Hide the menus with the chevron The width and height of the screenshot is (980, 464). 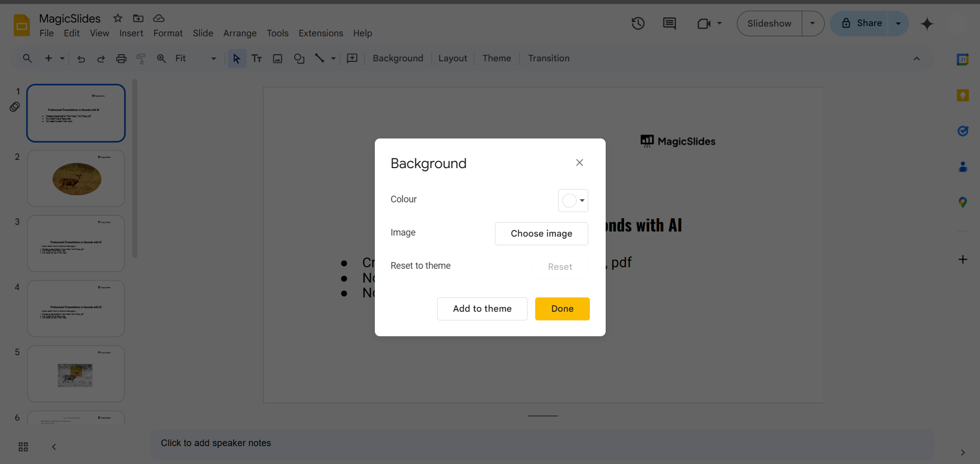pos(917,59)
